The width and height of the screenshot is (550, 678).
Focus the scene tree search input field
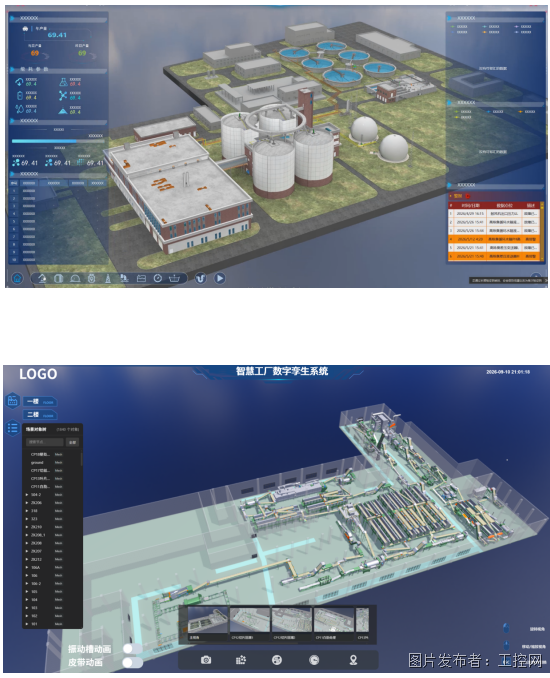45,442
